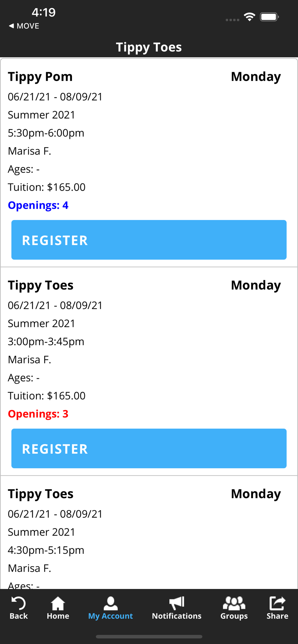298x644 pixels.
Task: Select Tippy Toes 4:30pm-5:15pm class entry
Action: pos(149,533)
